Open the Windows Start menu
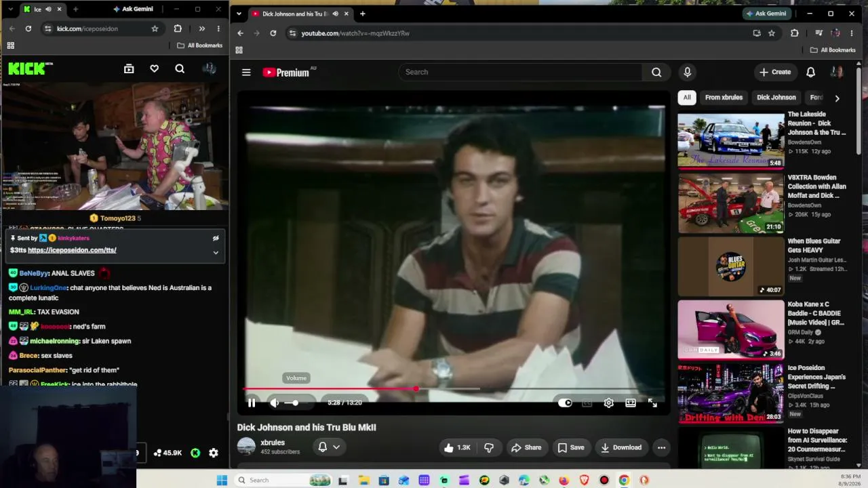Image resolution: width=868 pixels, height=488 pixels. coord(222,481)
